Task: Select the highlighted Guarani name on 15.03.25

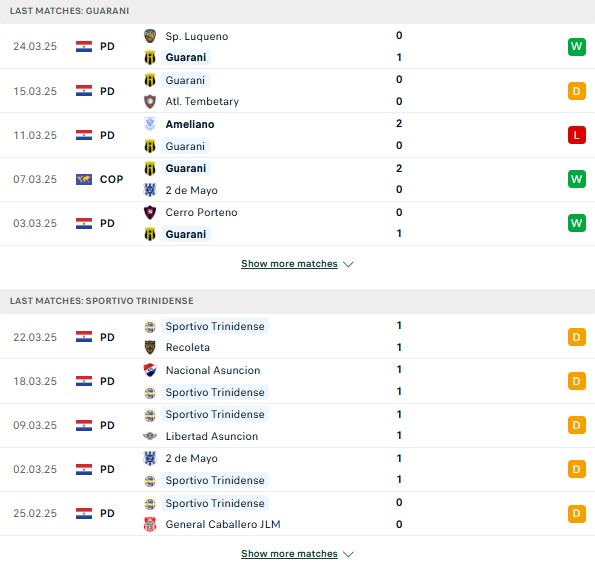Action: coord(185,80)
